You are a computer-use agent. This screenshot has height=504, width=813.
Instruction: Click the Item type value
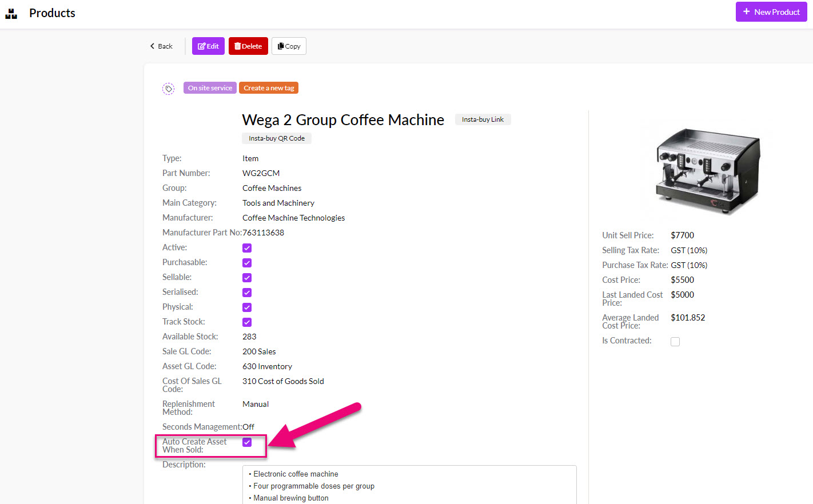click(250, 158)
